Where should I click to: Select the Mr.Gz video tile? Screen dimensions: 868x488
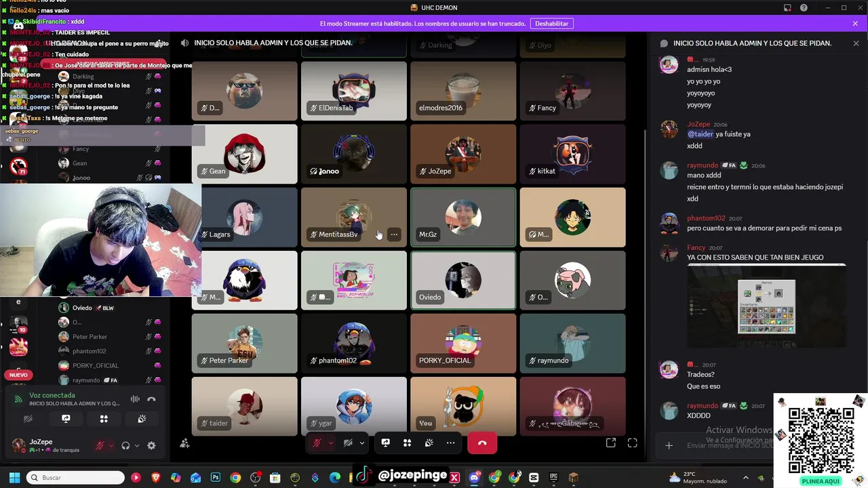[x=463, y=217]
